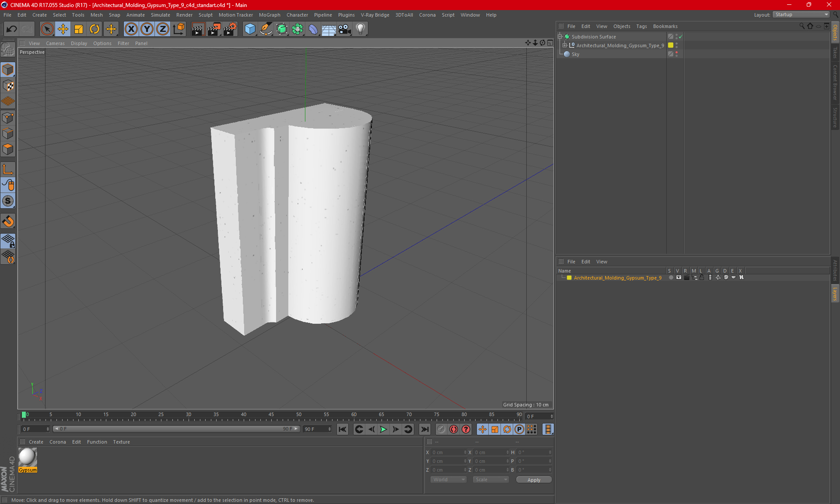Click the Enable Axis L-shaped icon
Viewport: 840px width, 504px height.
tap(8, 169)
